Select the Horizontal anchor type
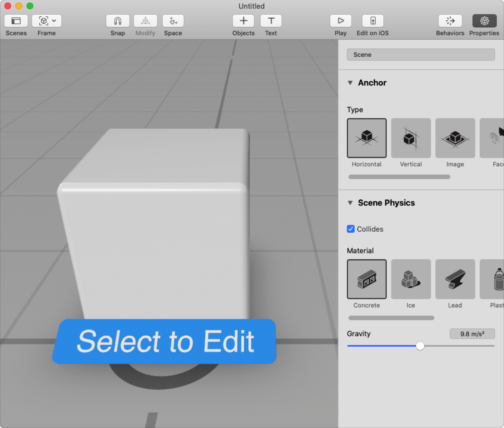504x428 pixels. pos(367,138)
